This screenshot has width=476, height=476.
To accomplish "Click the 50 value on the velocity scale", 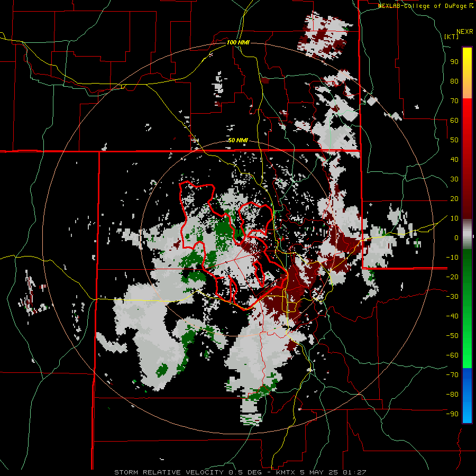I will [454, 140].
